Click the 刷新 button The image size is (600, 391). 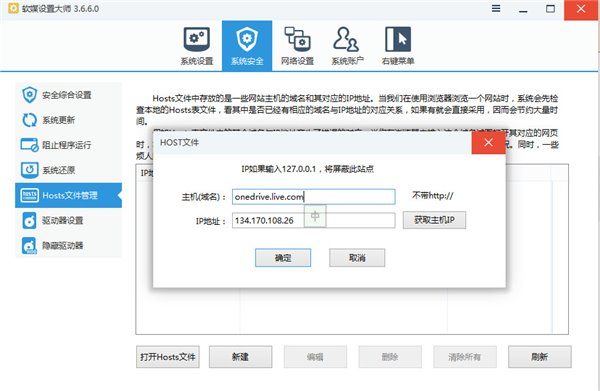click(540, 357)
